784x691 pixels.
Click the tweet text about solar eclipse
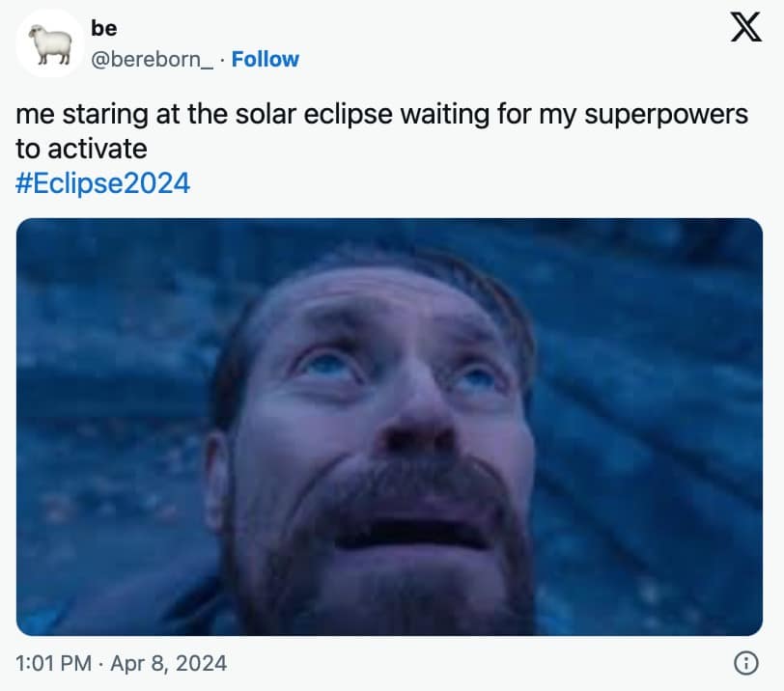click(x=381, y=115)
